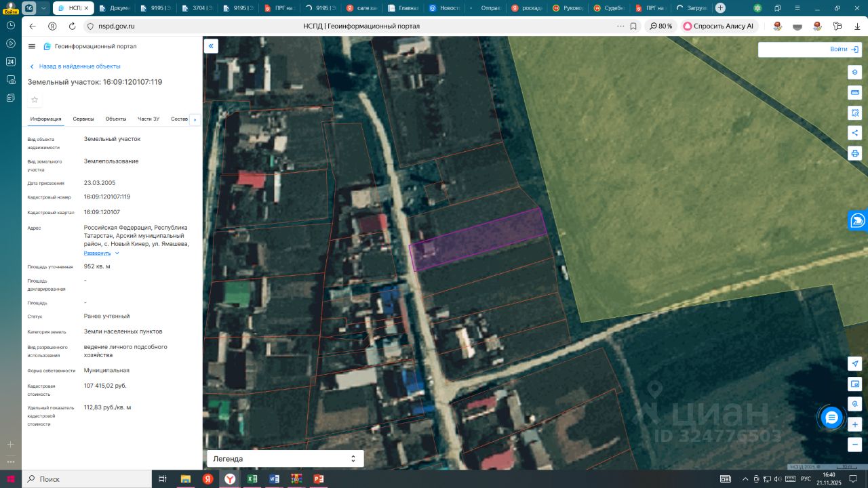The image size is (868, 488).
Task: Open the Legend dropdown
Action: click(x=285, y=459)
